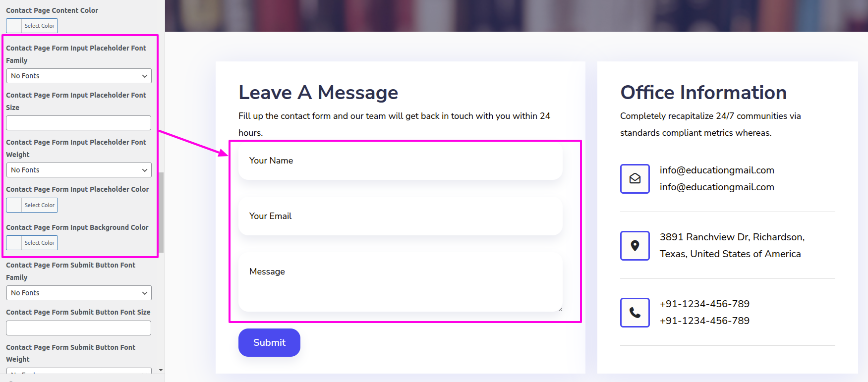Screen dimensions: 868x382
Task: Expand Submit Button Font Family dropdown
Action: [x=79, y=293]
